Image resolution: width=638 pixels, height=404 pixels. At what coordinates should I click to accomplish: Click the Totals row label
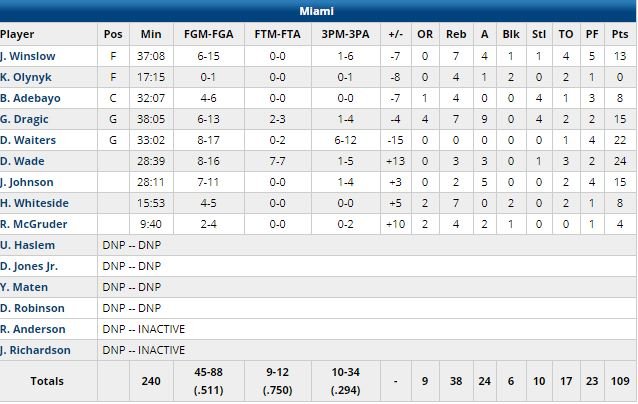(47, 381)
